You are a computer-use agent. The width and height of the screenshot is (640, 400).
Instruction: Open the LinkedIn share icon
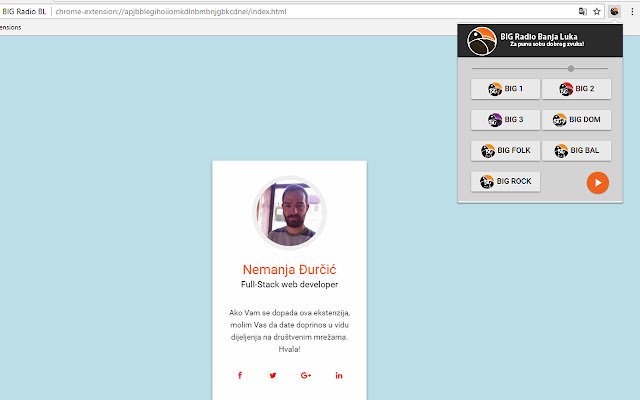pos(339,376)
